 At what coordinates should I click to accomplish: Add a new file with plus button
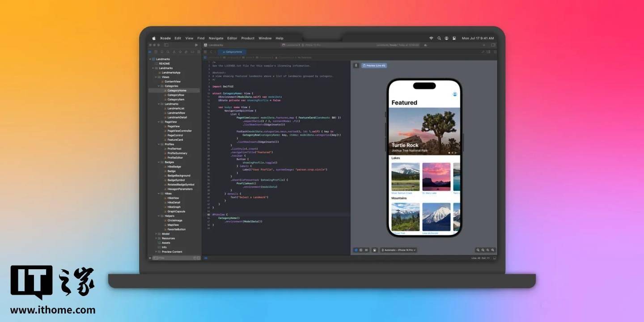coord(150,258)
